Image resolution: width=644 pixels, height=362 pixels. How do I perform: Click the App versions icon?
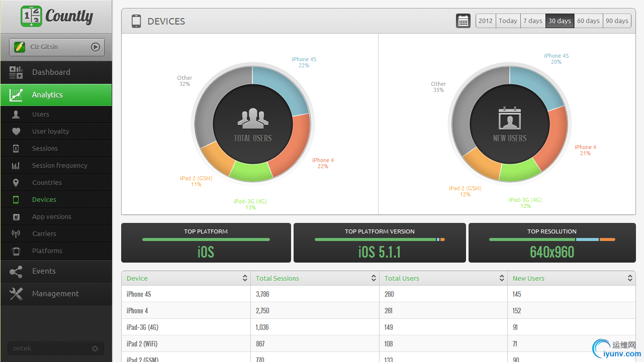[x=16, y=217]
